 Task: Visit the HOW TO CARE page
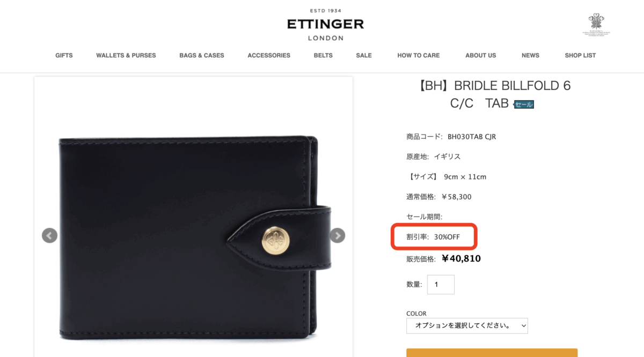pyautogui.click(x=419, y=55)
